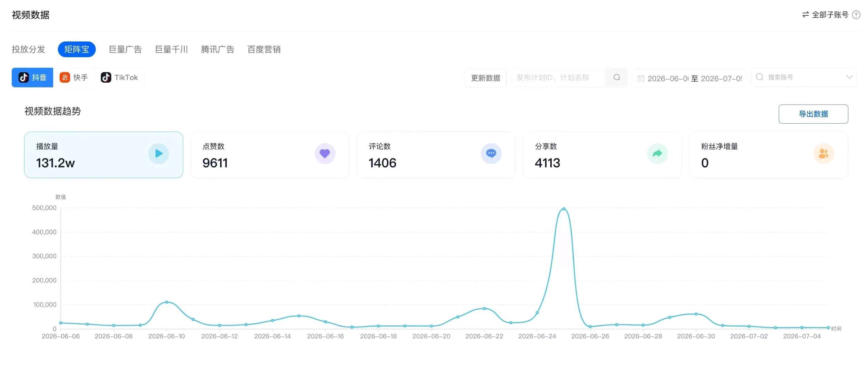
Task: Click the Kuaishou logo icon
Action: coord(65,77)
